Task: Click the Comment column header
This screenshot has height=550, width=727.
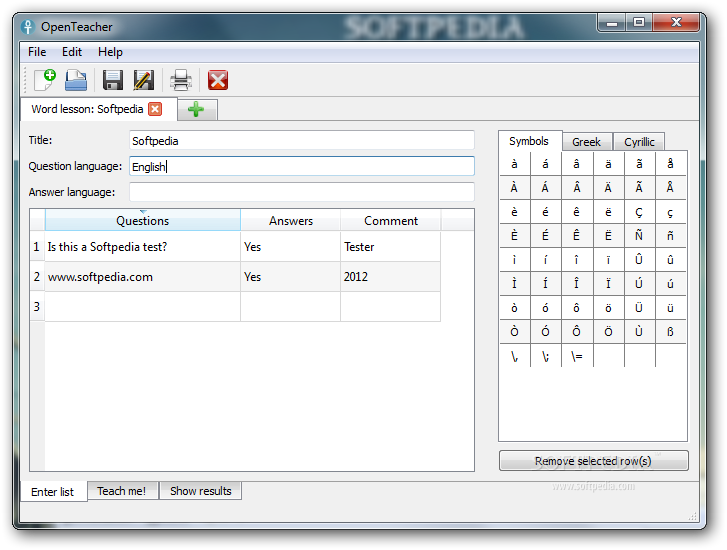Action: click(x=391, y=221)
